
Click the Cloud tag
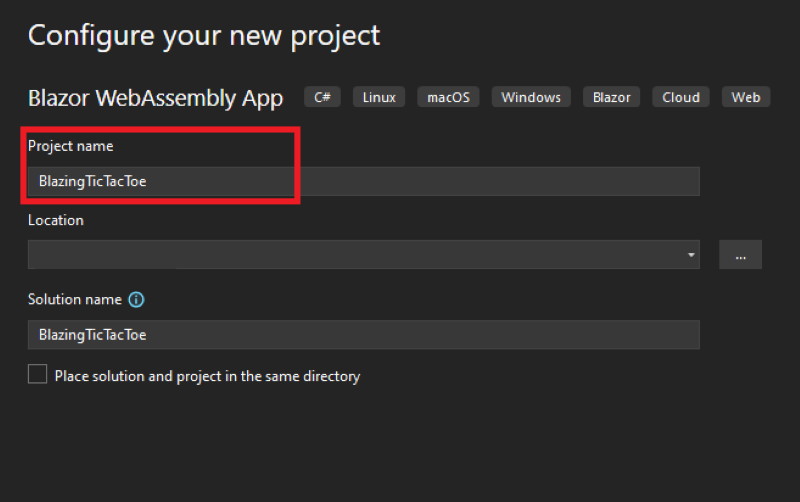(681, 97)
